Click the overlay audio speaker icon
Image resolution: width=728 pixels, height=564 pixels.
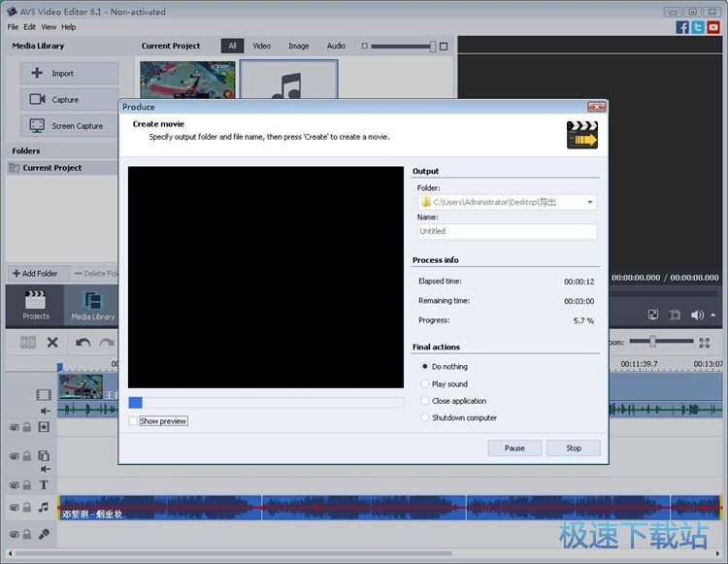coord(45,469)
